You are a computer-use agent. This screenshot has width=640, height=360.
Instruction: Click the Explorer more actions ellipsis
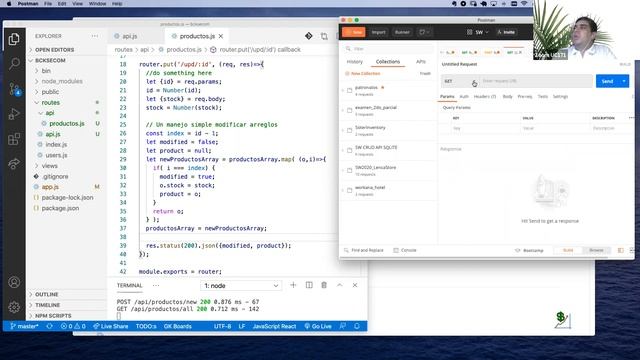pos(95,36)
